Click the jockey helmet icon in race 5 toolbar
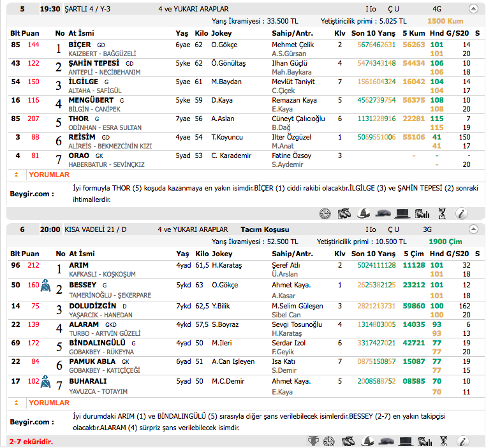This screenshot has height=448, width=486. point(364,213)
